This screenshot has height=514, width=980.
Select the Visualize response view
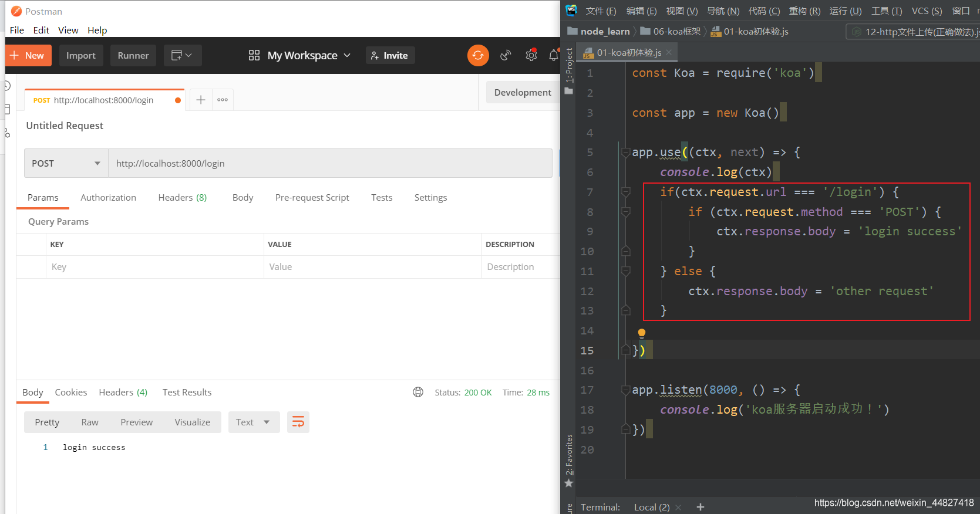[192, 422]
